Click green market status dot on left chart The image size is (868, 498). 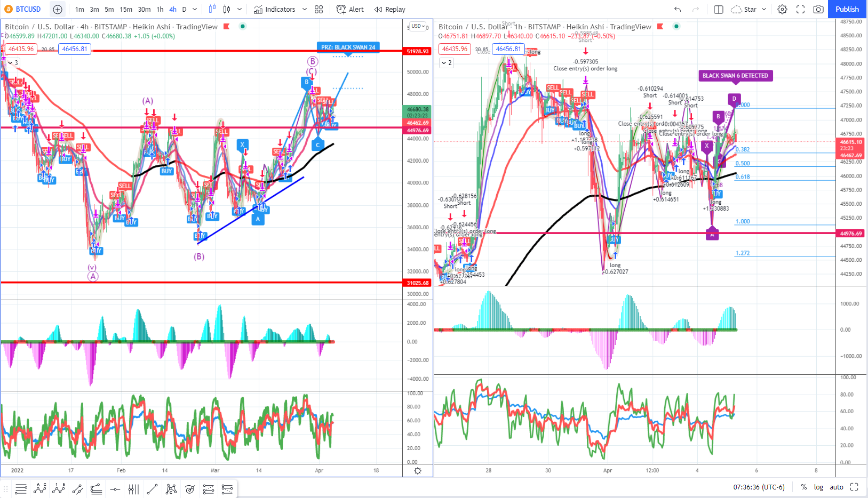243,26
